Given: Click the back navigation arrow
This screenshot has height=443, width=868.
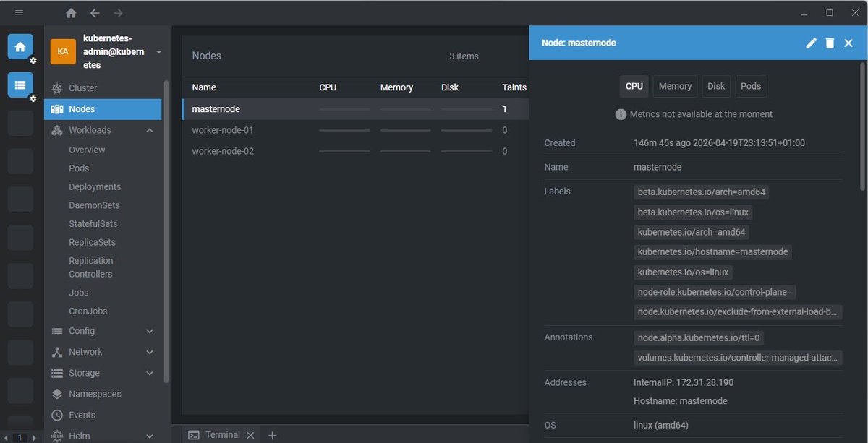Looking at the screenshot, I should click(95, 12).
